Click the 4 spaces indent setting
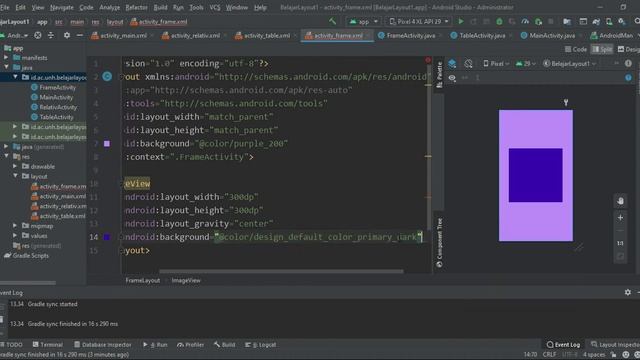640x360 pixels. tap(594, 354)
